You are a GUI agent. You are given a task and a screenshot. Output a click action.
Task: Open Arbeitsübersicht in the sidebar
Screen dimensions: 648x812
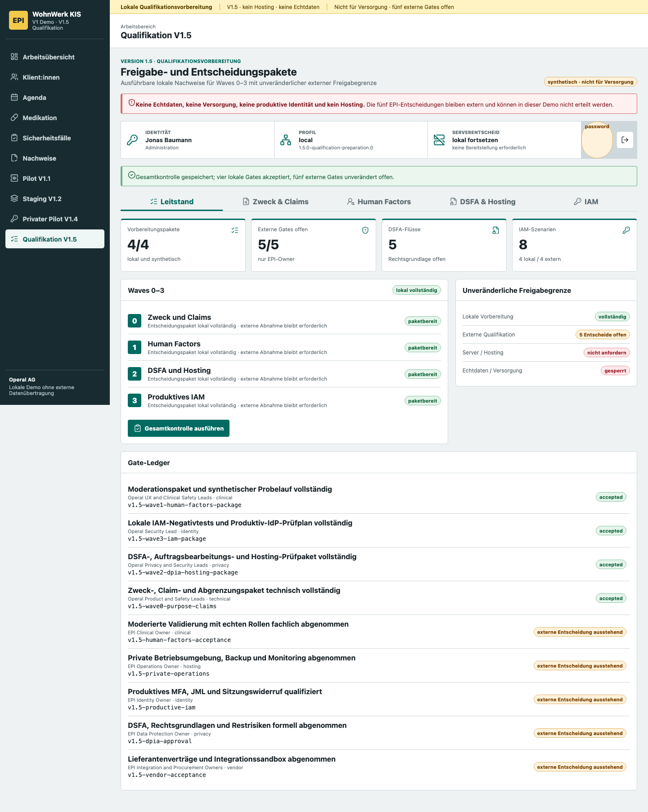point(55,57)
